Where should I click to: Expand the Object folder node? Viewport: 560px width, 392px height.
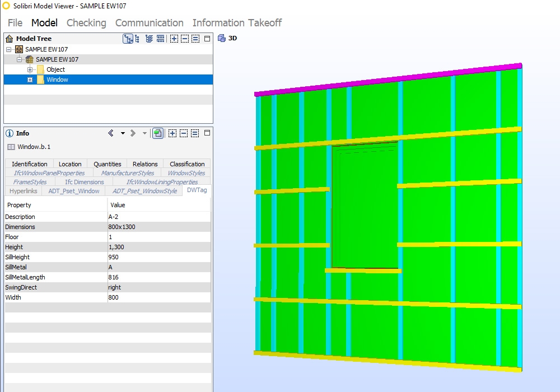pyautogui.click(x=30, y=69)
